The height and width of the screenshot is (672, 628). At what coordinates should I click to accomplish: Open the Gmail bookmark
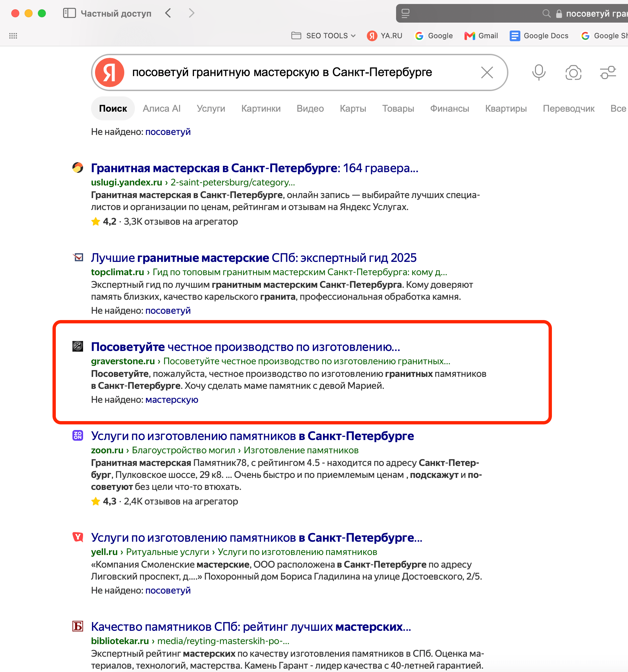[x=481, y=36]
